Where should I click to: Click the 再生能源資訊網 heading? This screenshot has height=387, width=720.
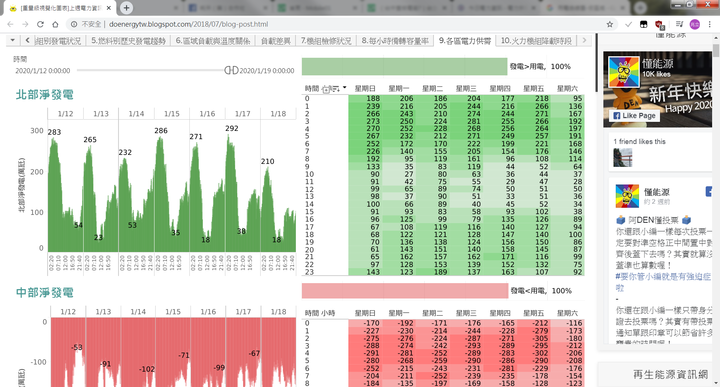coord(670,375)
